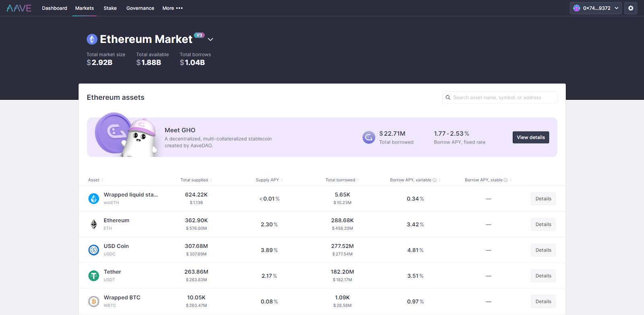Open Details for USD Coin row
Image resolution: width=644 pixels, height=315 pixels.
(x=543, y=250)
